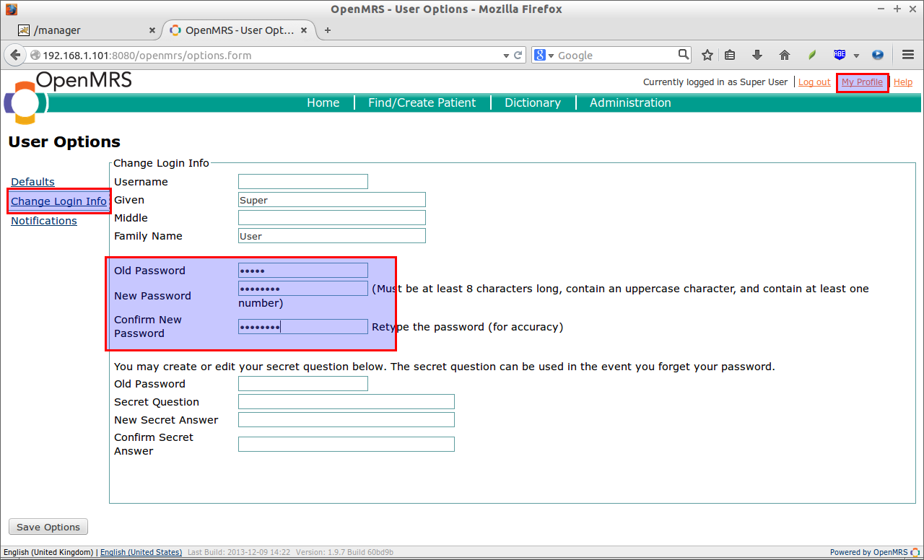Click the User Options page heading
The image size is (924, 560).
point(64,141)
